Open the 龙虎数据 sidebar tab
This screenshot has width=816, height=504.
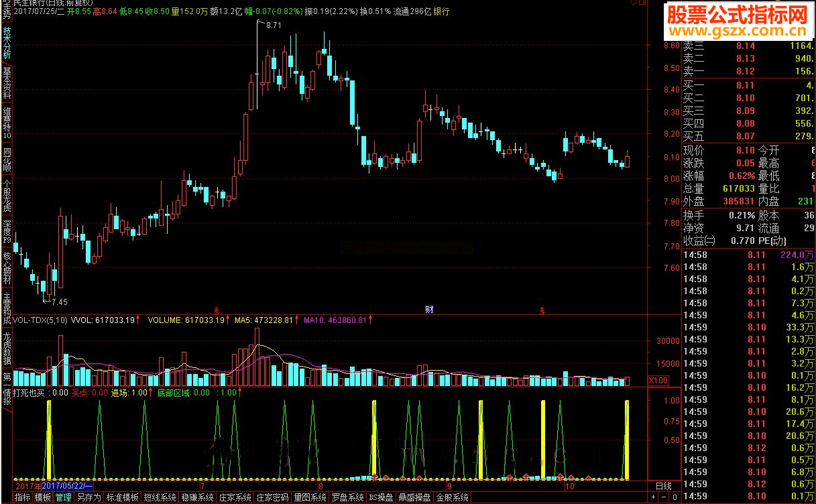pyautogui.click(x=7, y=348)
